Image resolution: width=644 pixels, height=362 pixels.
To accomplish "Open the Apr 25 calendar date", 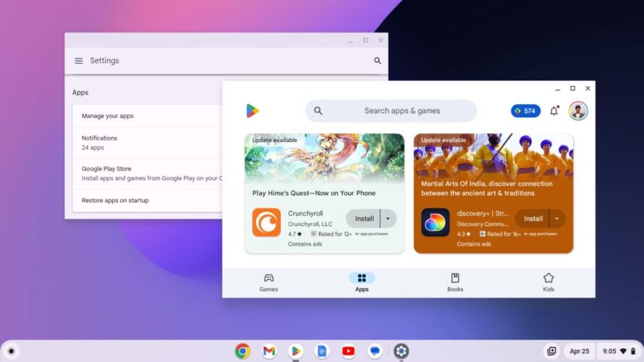I will (579, 351).
